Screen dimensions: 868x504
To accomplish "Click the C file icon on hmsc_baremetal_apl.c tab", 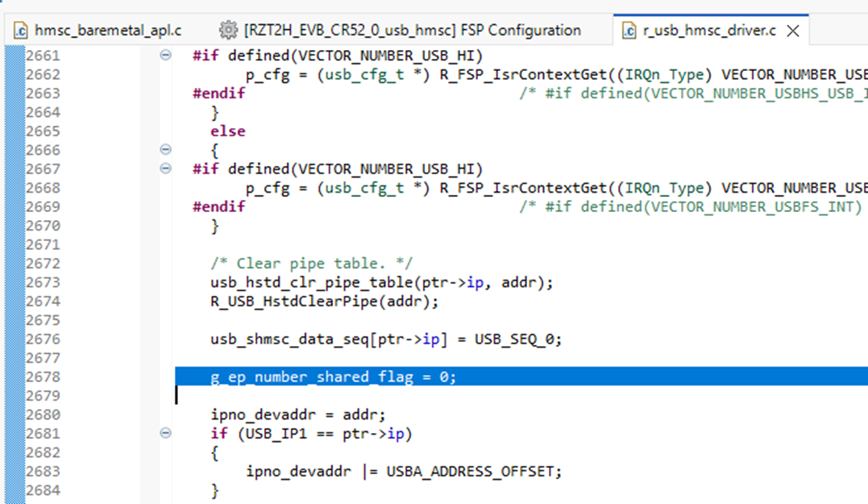I will point(20,31).
